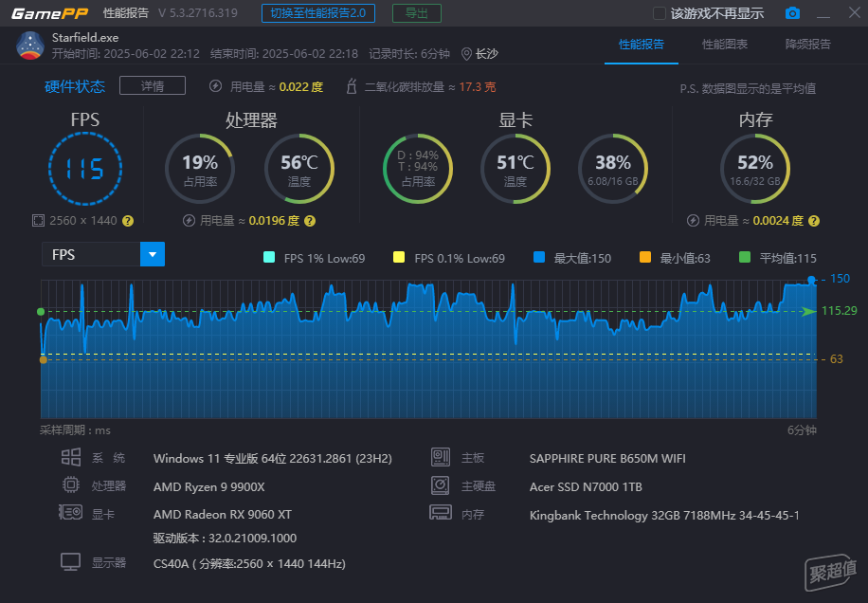Click the Windows 11 专业版 system text
Viewport: 868px width, 603px height.
(x=272, y=459)
